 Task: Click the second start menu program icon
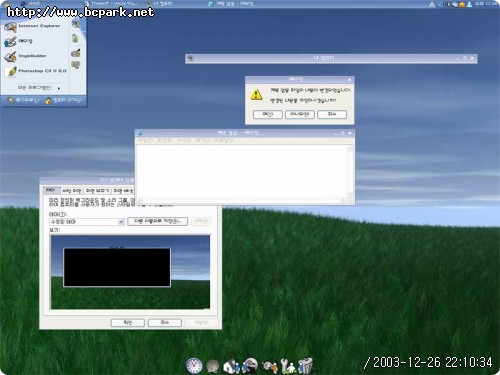(x=10, y=41)
